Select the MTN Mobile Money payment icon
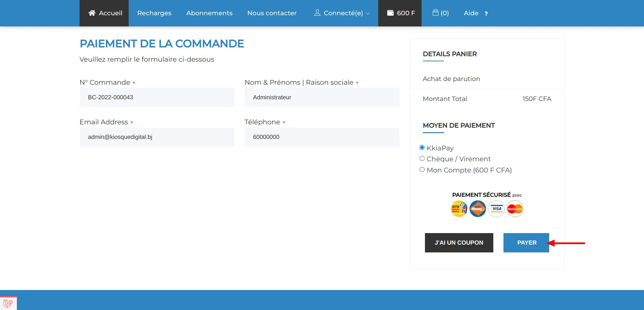Image resolution: width=644 pixels, height=310 pixels. click(x=459, y=208)
